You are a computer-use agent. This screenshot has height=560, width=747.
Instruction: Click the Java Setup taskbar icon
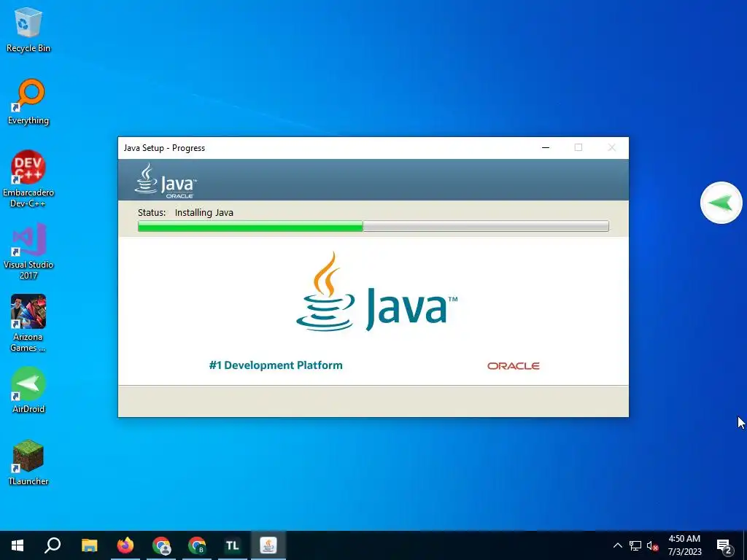[268, 545]
